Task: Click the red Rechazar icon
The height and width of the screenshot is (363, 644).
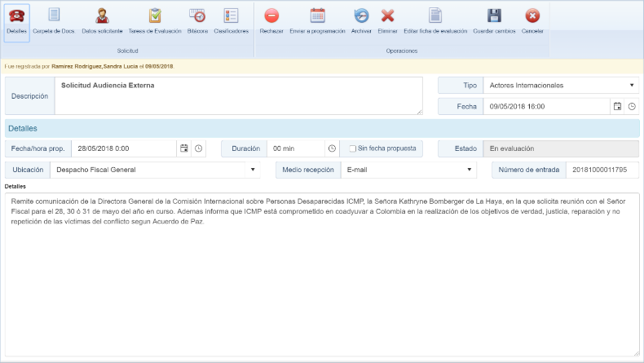Action: pyautogui.click(x=271, y=15)
